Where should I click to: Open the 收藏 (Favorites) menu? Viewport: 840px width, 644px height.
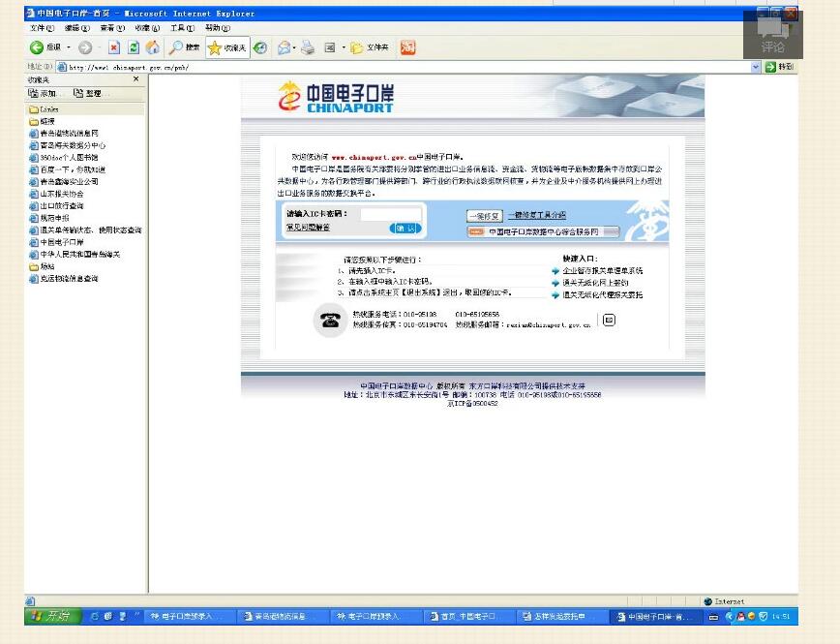point(147,28)
